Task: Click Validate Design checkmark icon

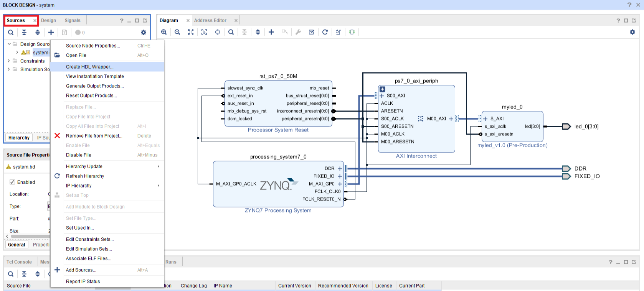Action: [312, 32]
